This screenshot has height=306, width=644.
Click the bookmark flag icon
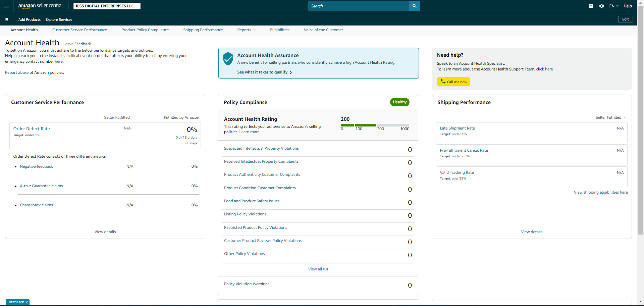(x=7, y=19)
